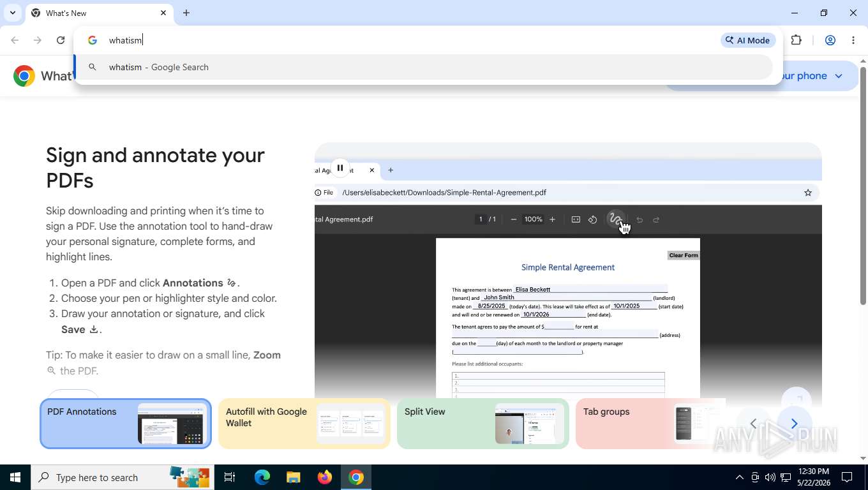Open the Extensions puzzle icon
This screenshot has height=490, width=868.
click(796, 40)
